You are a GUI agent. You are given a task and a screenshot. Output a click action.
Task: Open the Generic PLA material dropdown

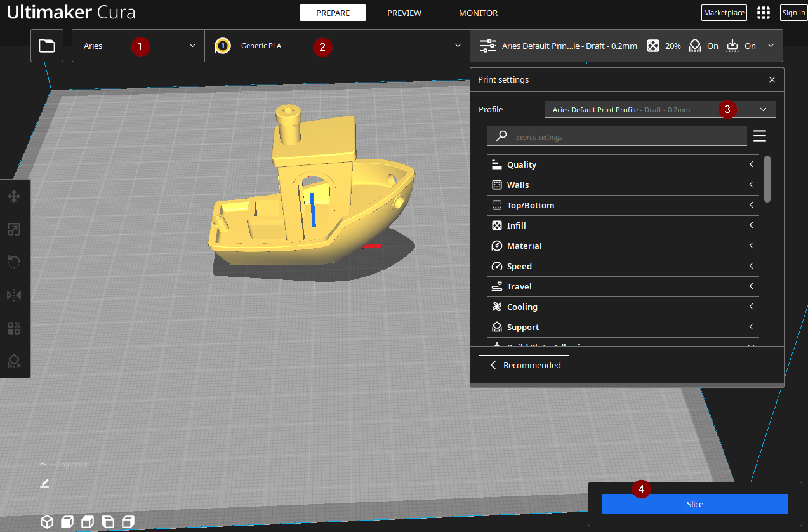click(337, 46)
